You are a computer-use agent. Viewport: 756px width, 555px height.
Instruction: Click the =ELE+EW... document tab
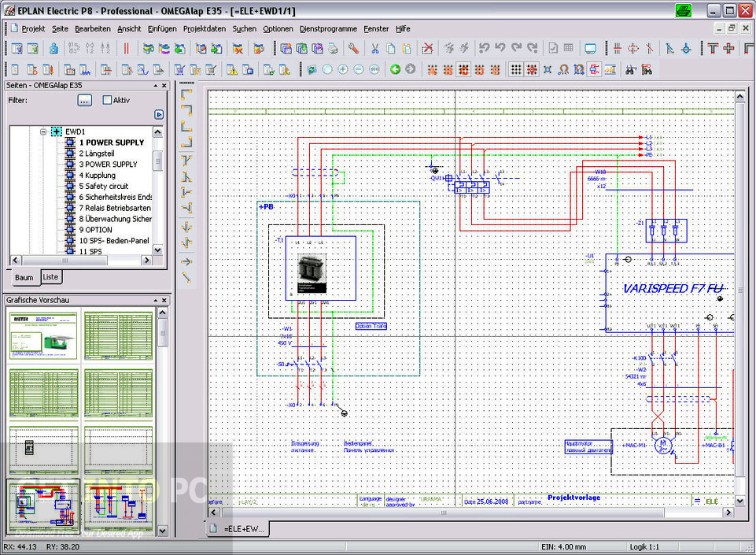pos(239,529)
